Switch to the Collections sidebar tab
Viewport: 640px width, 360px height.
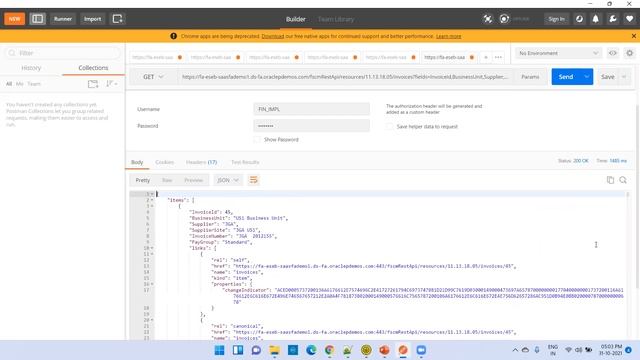93,68
